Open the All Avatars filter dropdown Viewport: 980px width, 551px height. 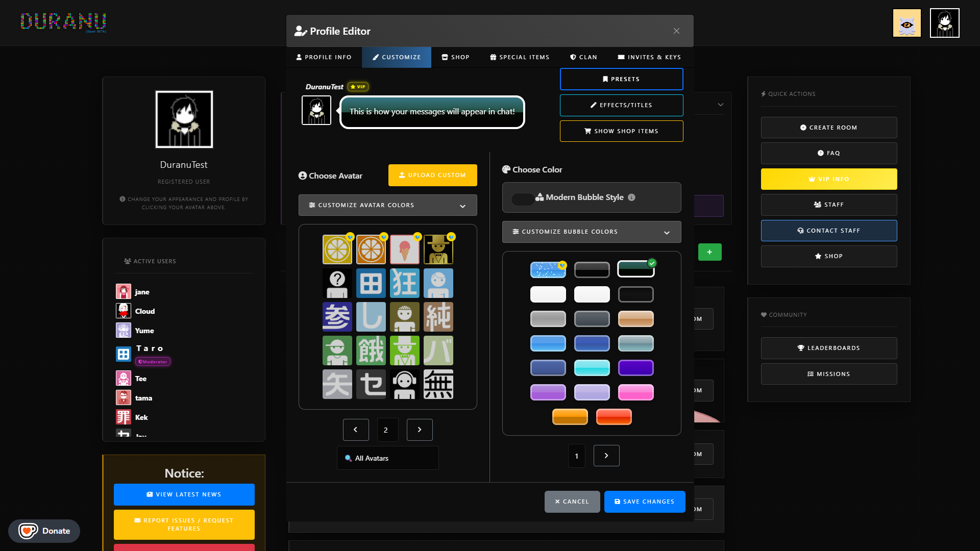pyautogui.click(x=387, y=458)
